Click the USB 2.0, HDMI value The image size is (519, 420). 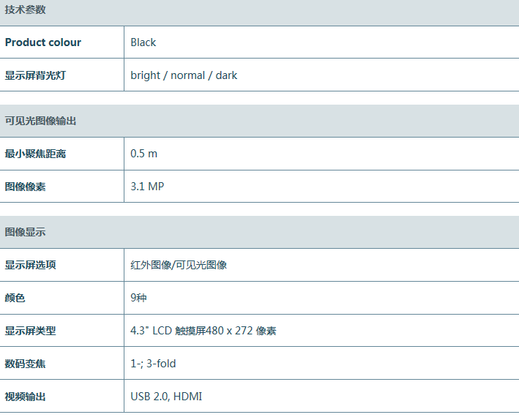point(166,397)
